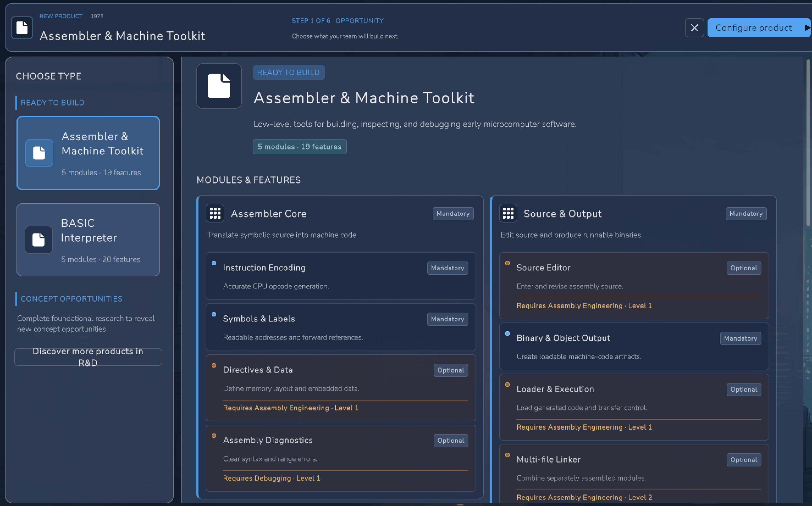The image size is (812, 506).
Task: Click Requires Debugging · Level 1 text
Action: (x=272, y=478)
